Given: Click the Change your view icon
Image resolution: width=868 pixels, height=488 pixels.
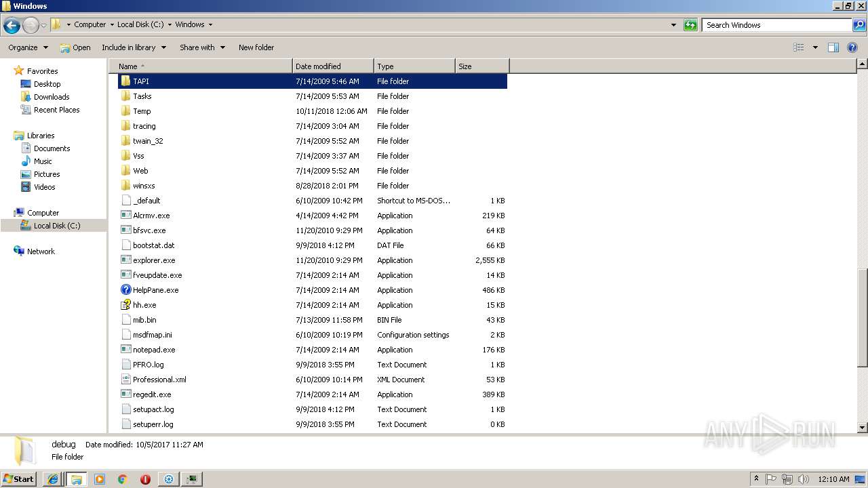Looking at the screenshot, I should (799, 47).
